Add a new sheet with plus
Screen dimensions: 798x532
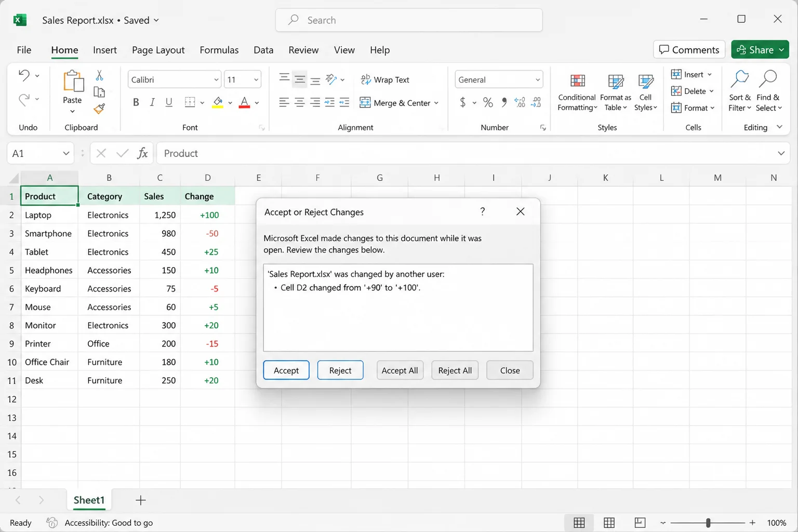pos(140,500)
